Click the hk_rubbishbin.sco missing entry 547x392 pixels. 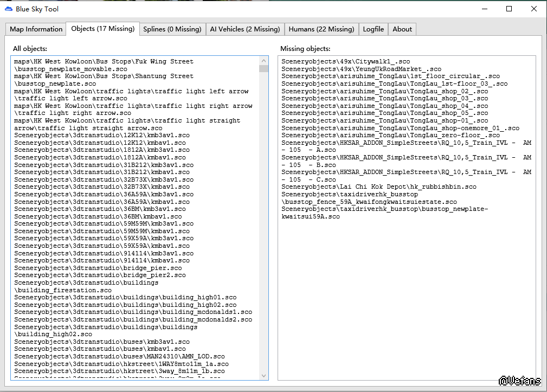click(378, 187)
